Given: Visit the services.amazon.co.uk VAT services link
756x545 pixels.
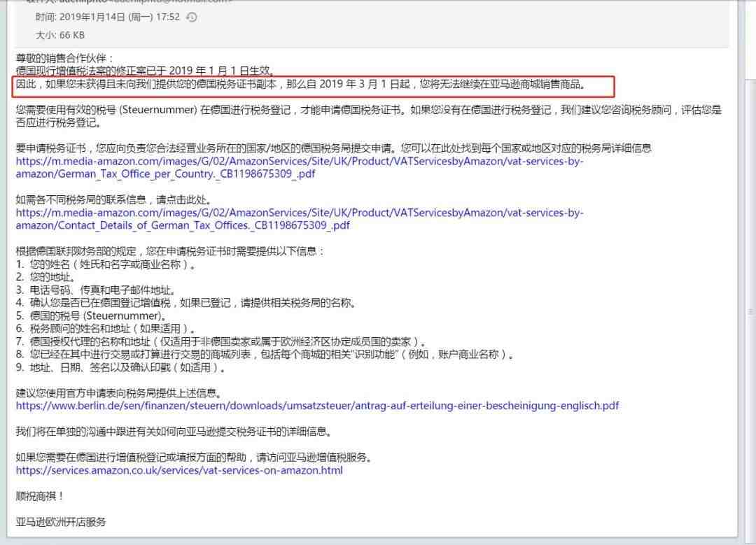Looking at the screenshot, I should [x=179, y=470].
